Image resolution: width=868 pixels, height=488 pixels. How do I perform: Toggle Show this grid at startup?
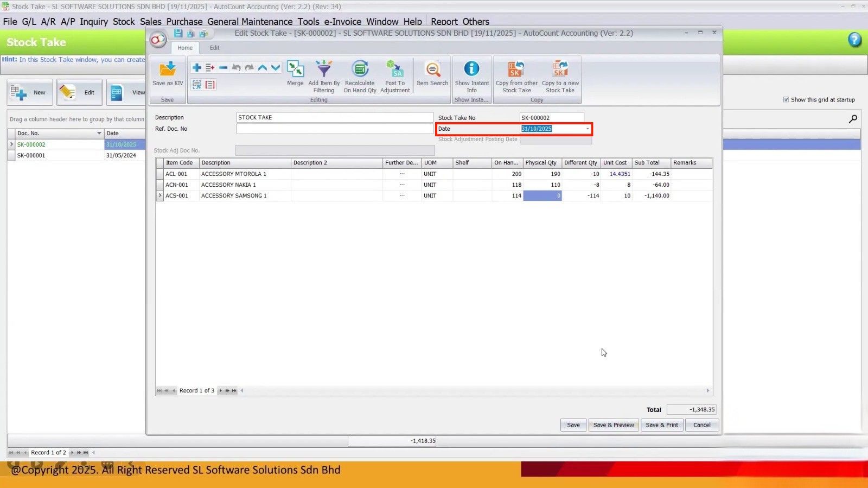[x=786, y=100]
